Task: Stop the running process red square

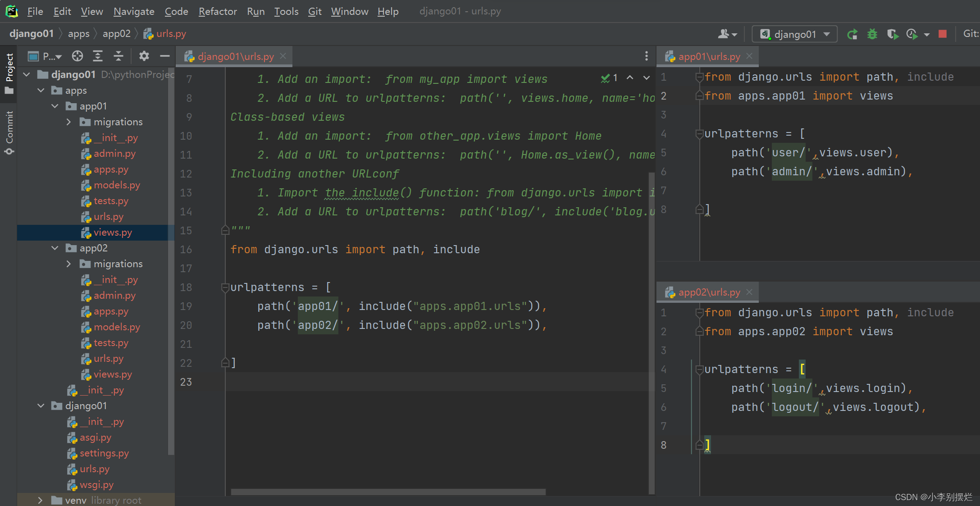Action: click(942, 34)
